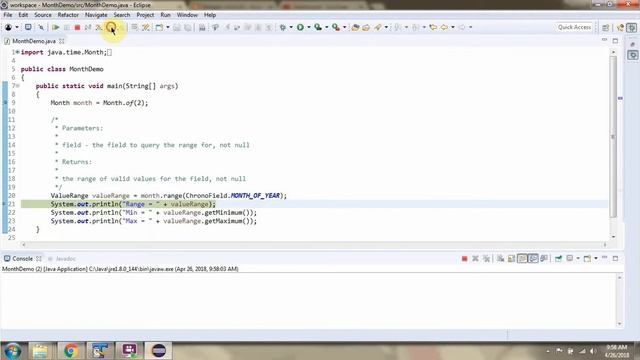Image resolution: width=640 pixels, height=360 pixels.
Task: Open the Project menu
Action: pyautogui.click(x=145, y=15)
